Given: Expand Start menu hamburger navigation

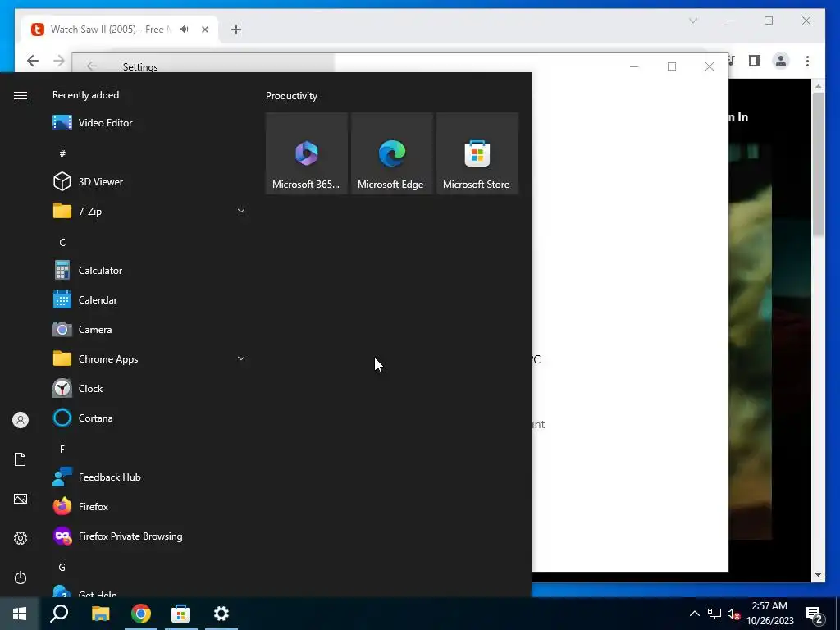Looking at the screenshot, I should [x=21, y=95].
